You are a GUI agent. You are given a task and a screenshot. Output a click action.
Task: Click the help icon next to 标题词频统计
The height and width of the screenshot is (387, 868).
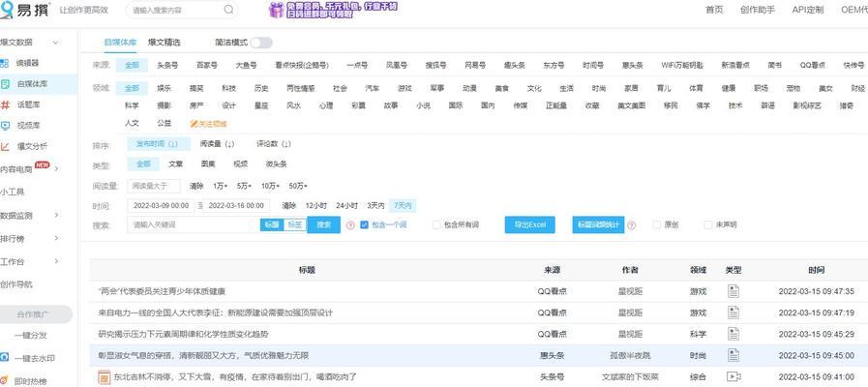[631, 225]
